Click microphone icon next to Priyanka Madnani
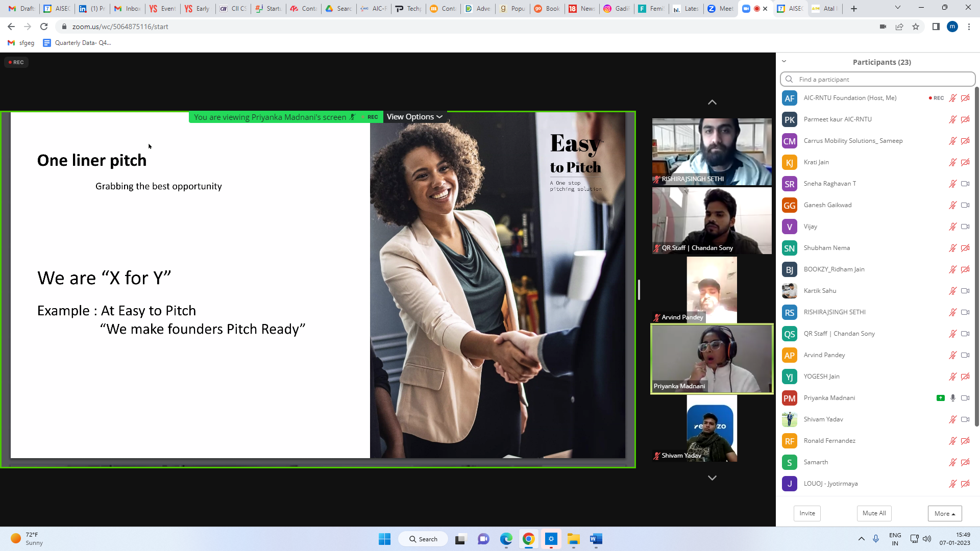This screenshot has width=980, height=551. (x=952, y=398)
